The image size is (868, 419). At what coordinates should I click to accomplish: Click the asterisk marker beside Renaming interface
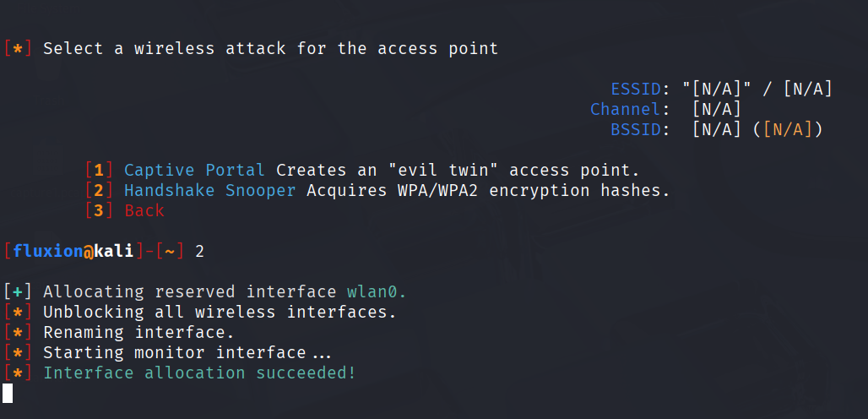[19, 333]
